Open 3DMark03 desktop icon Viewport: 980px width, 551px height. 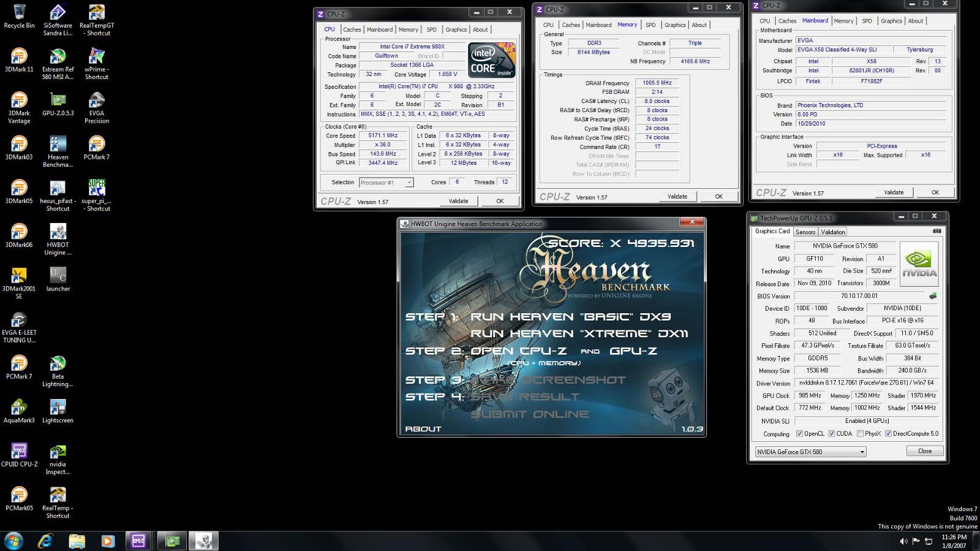point(19,148)
